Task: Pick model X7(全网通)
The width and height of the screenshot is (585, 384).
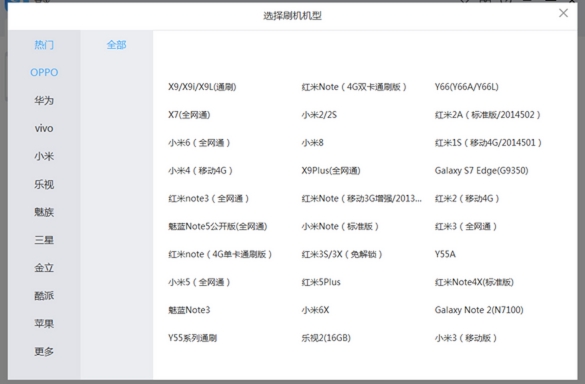Action: pyautogui.click(x=189, y=115)
